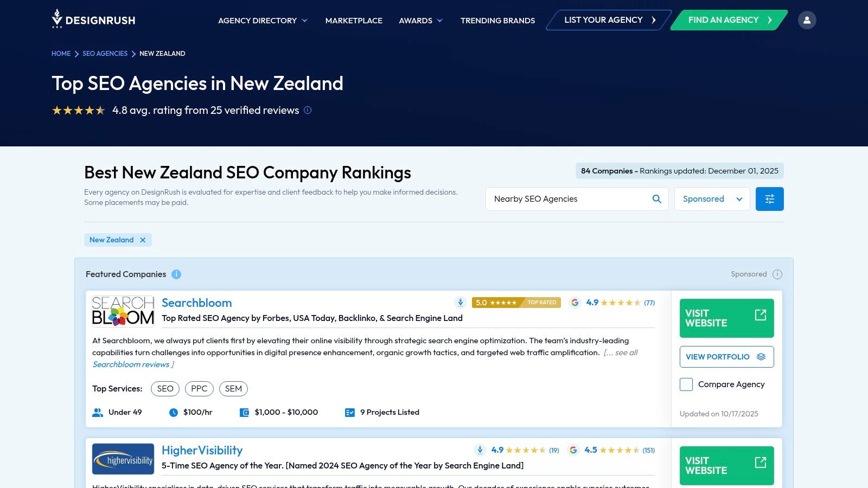Open the advanced filters icon beside Sponsored dropdown
Screen dimensions: 868x488
[x=769, y=198]
